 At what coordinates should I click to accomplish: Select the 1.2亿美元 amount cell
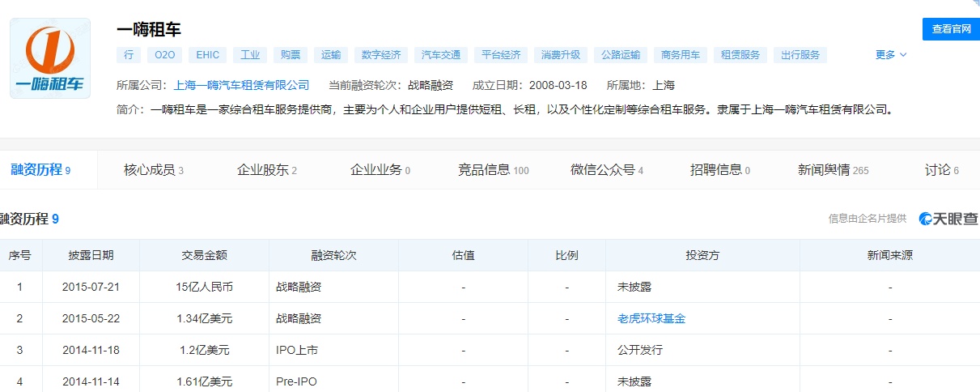coord(204,351)
